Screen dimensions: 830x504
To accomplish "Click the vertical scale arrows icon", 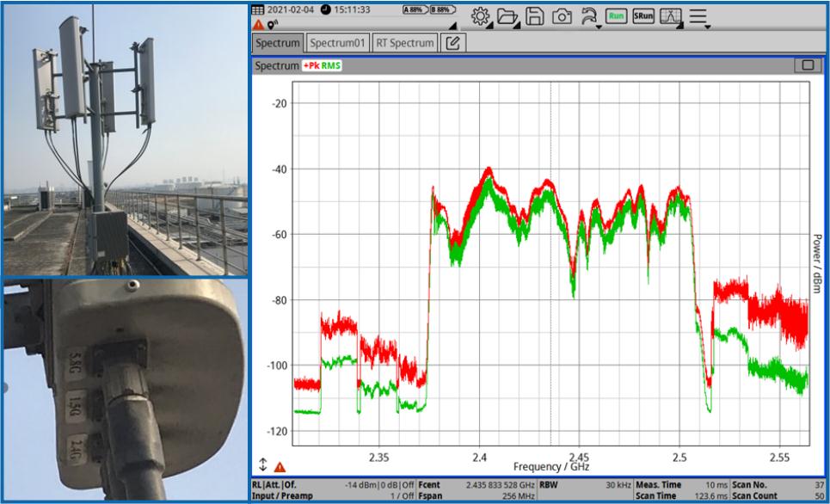I will 263,465.
